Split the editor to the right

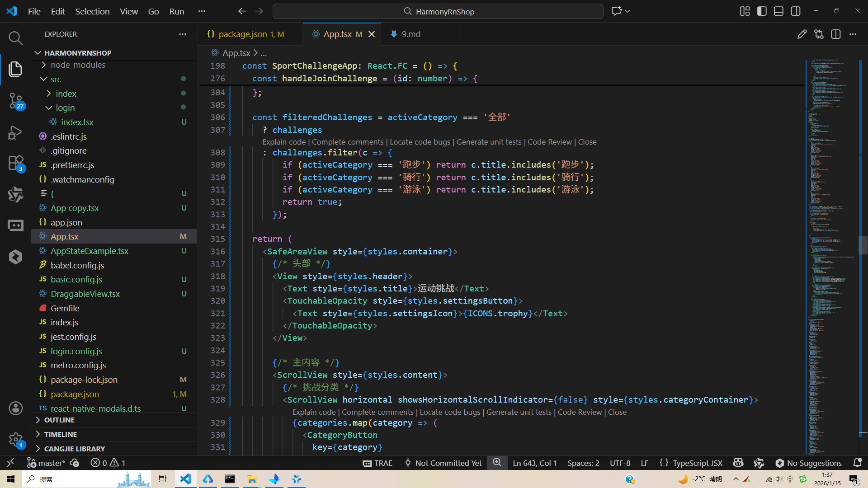[836, 34]
